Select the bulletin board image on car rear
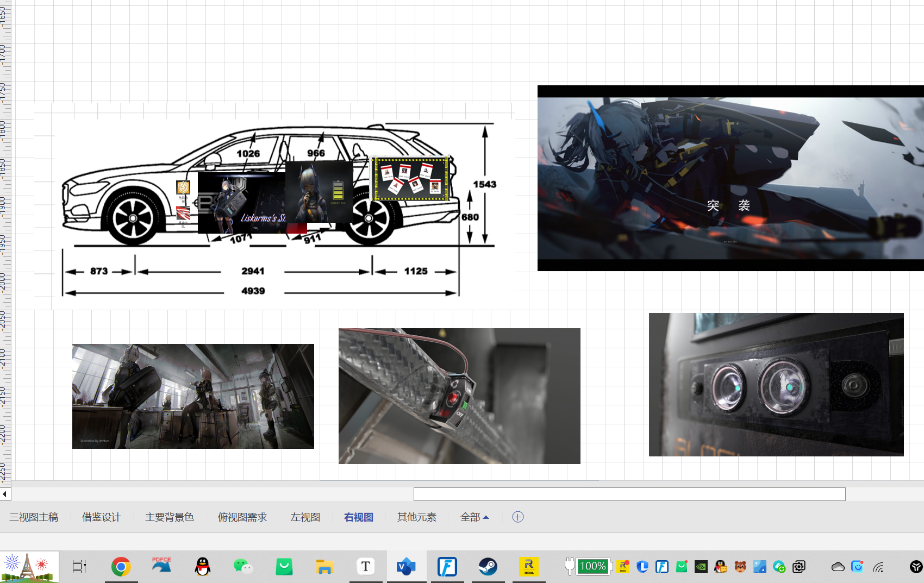924x583 pixels. click(411, 179)
